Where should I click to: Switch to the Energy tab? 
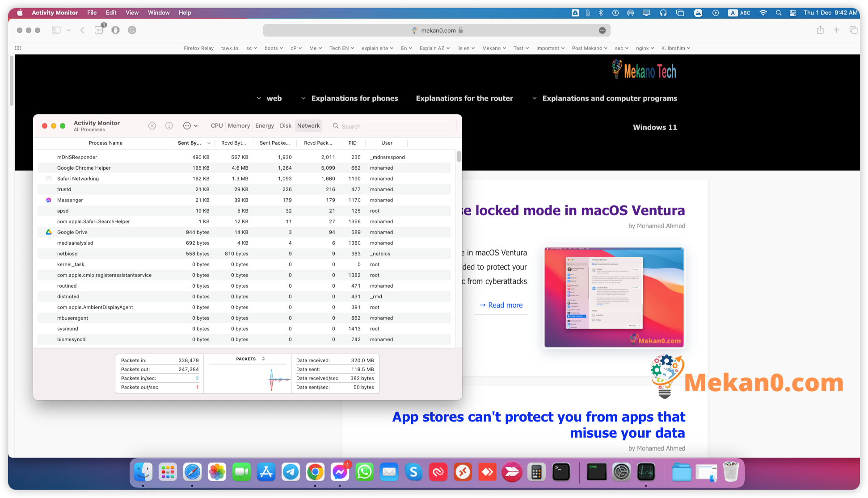click(x=265, y=126)
